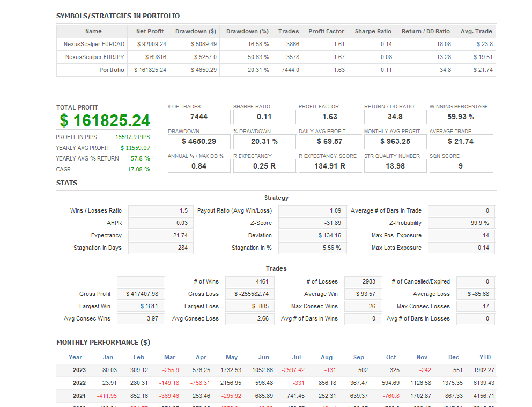Click the Profit Factor column header
The image size is (532, 407).
coord(326,31)
